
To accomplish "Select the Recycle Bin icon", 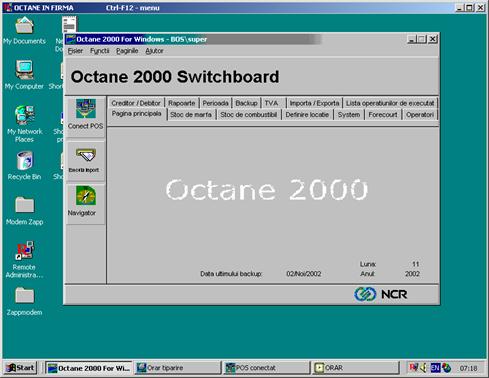I will (24, 160).
